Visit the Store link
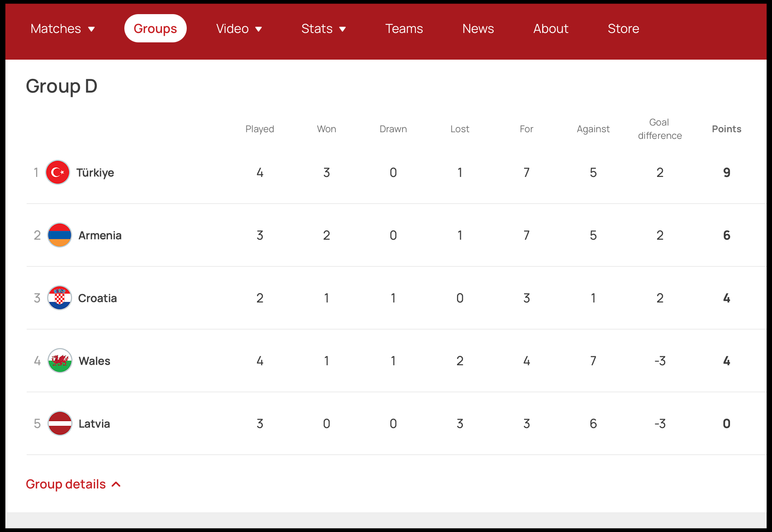Image resolution: width=772 pixels, height=532 pixels. click(x=623, y=29)
